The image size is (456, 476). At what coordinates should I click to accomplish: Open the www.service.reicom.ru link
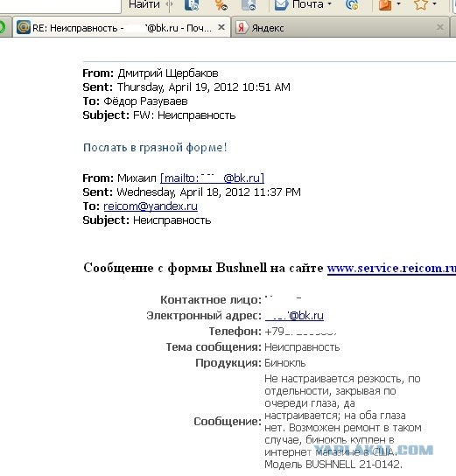click(x=391, y=268)
